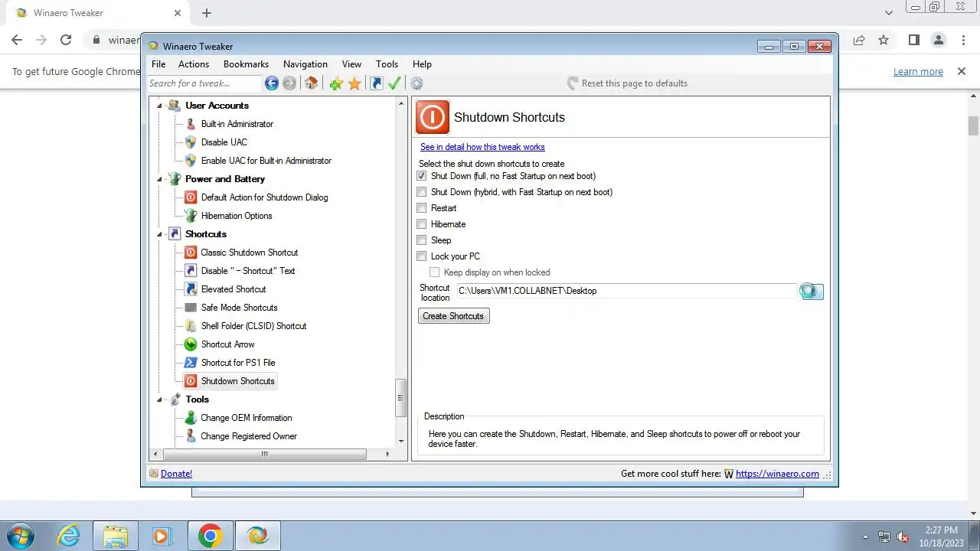Uncheck Shut Down full no Fast Startup
The height and width of the screenshot is (551, 980).
click(x=421, y=176)
